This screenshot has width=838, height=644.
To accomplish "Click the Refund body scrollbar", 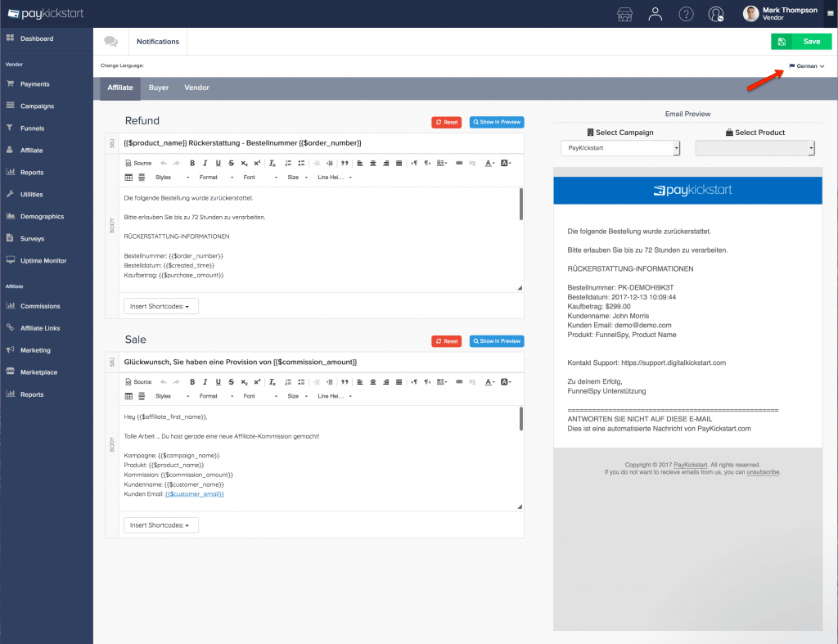I will point(521,204).
